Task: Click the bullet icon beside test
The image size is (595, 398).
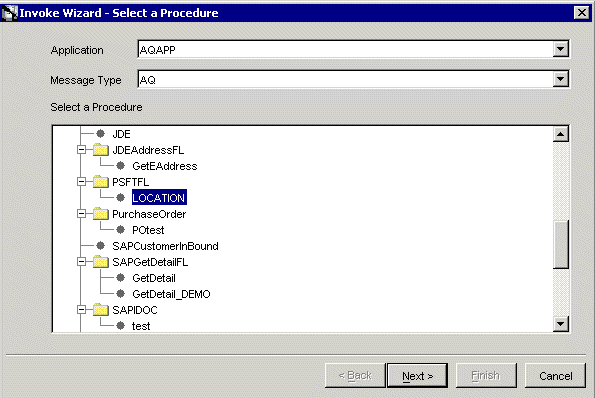Action: coord(121,326)
